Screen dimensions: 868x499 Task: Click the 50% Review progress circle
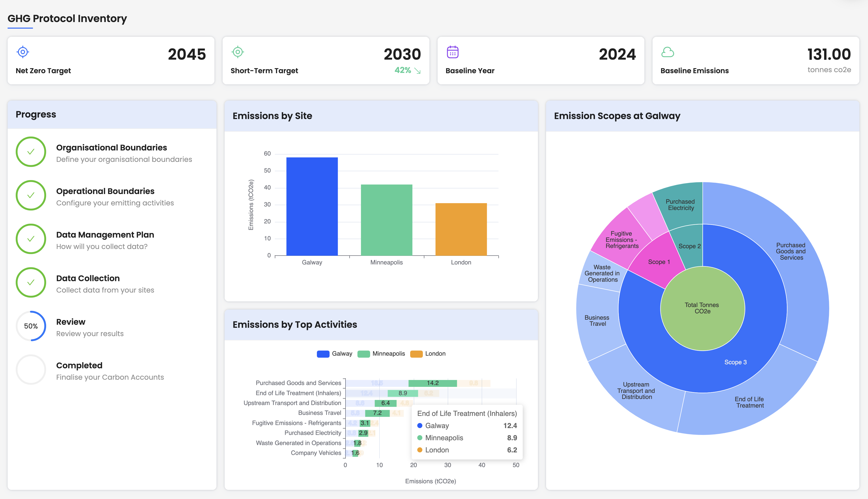pyautogui.click(x=31, y=326)
